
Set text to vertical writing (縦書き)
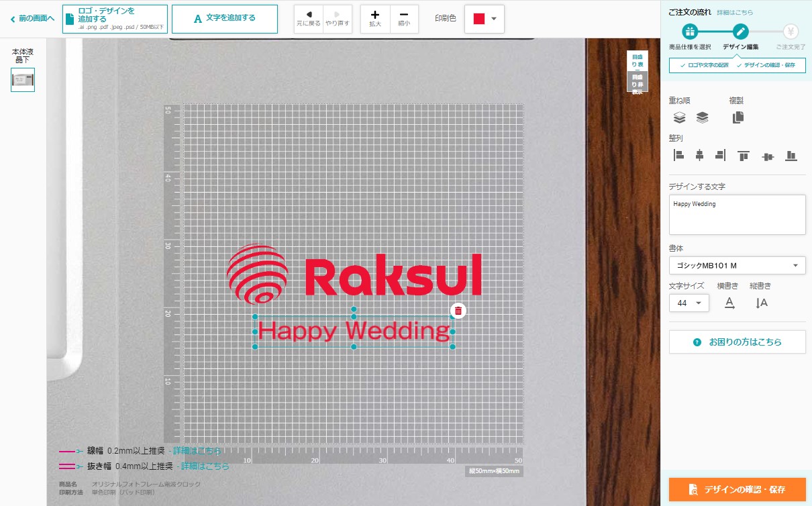click(x=761, y=303)
